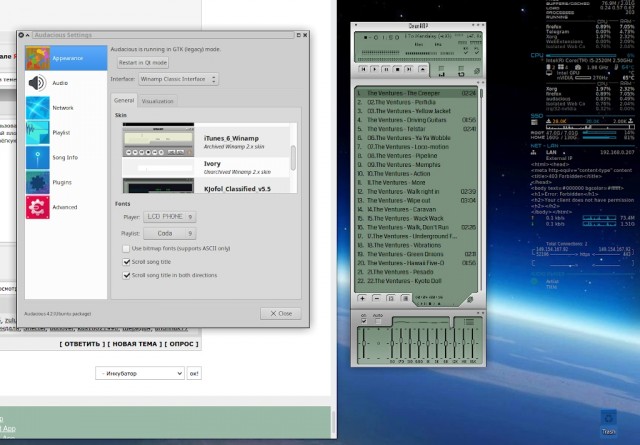Open the Appearance settings category
The width and height of the screenshot is (640, 445).
tap(66, 58)
